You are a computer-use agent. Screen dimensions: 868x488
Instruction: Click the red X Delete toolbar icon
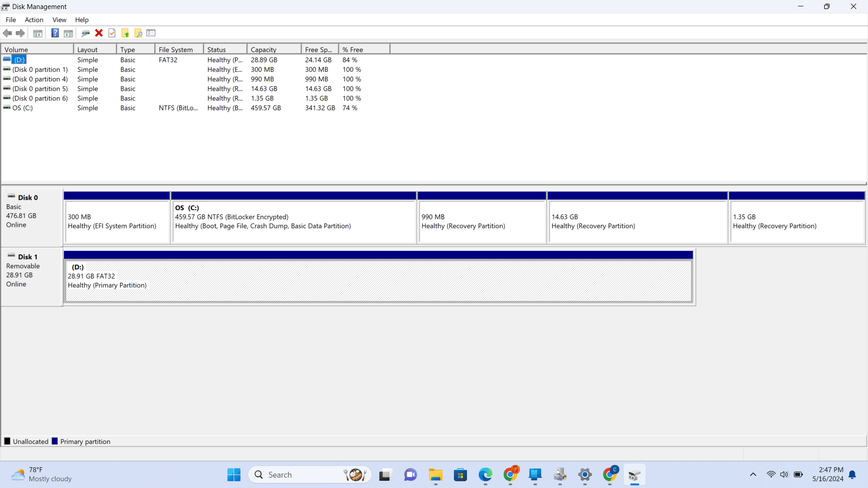pyautogui.click(x=99, y=33)
